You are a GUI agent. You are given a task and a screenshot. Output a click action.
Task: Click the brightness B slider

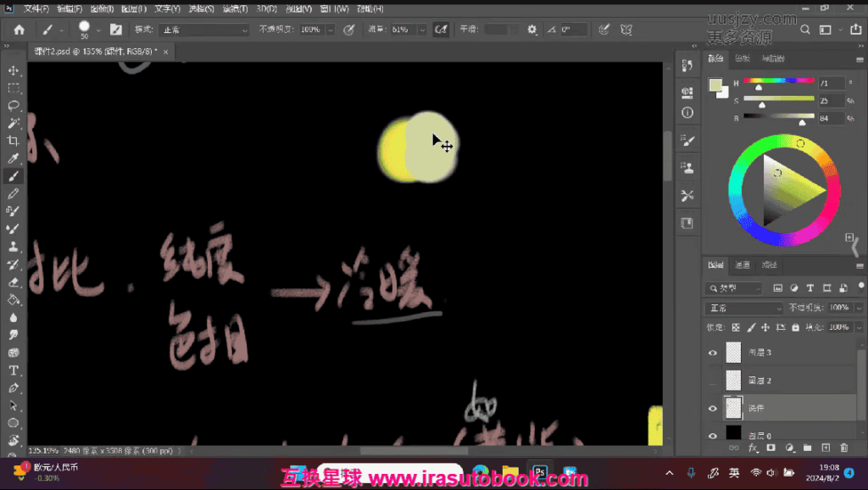click(778, 115)
